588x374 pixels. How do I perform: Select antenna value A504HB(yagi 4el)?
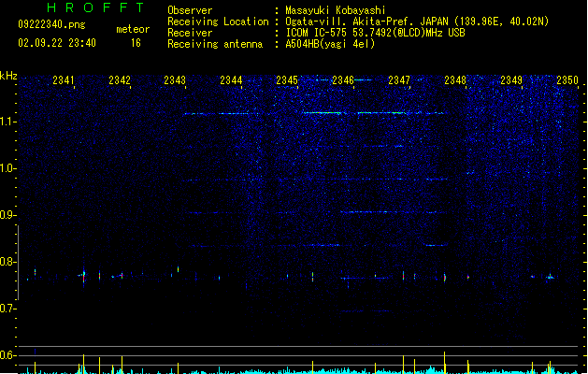click(330, 44)
